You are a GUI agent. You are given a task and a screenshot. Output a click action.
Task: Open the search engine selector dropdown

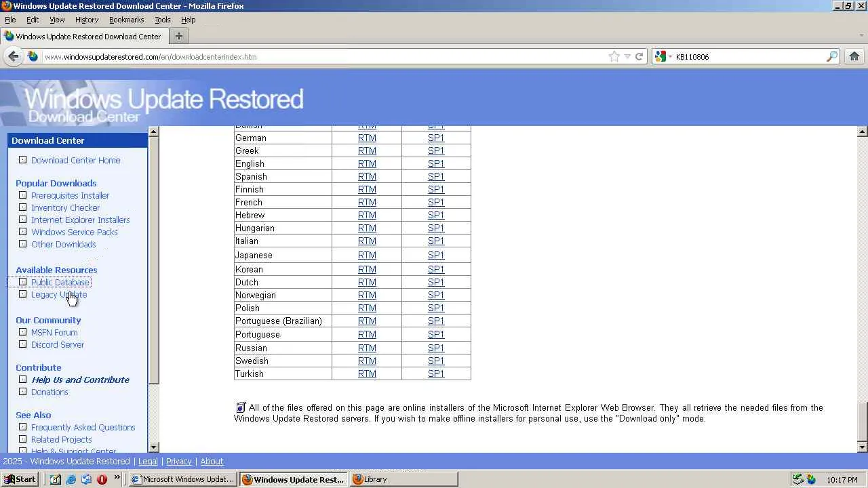tap(663, 57)
